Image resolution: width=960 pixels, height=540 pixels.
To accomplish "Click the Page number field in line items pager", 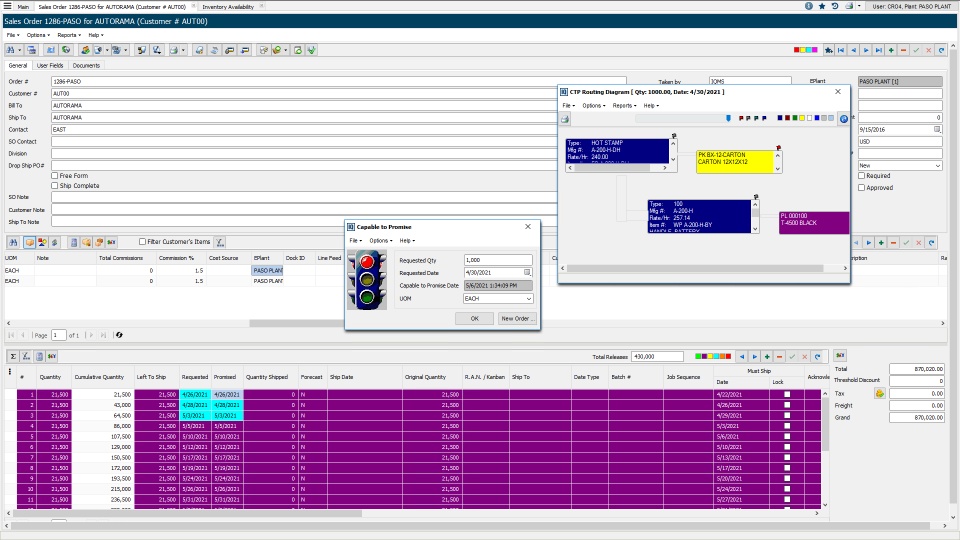I will pyautogui.click(x=58, y=335).
